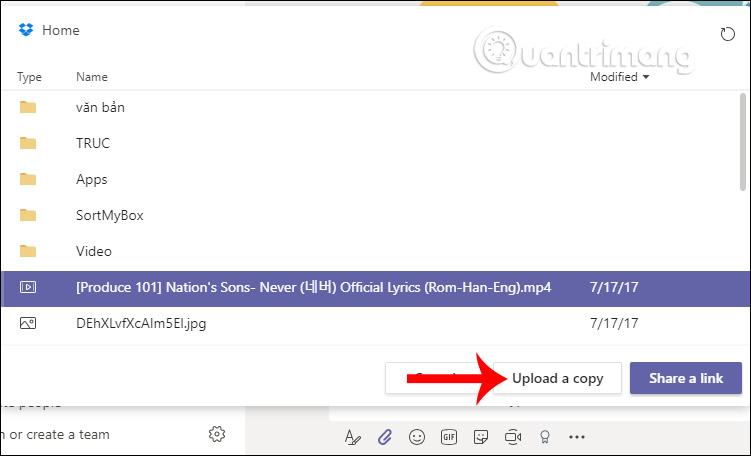The width and height of the screenshot is (751, 456).
Task: Click the Meet now video icon
Action: tap(513, 437)
